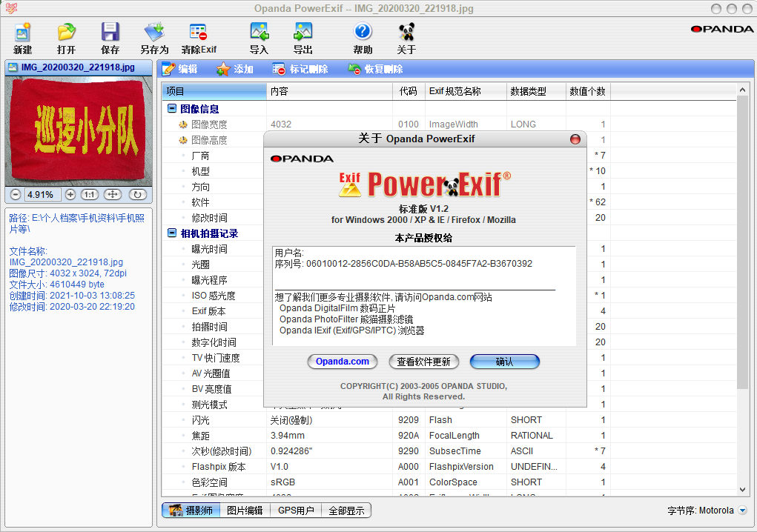Select the 闪光 row
The width and height of the screenshot is (757, 532).
[x=449, y=420]
